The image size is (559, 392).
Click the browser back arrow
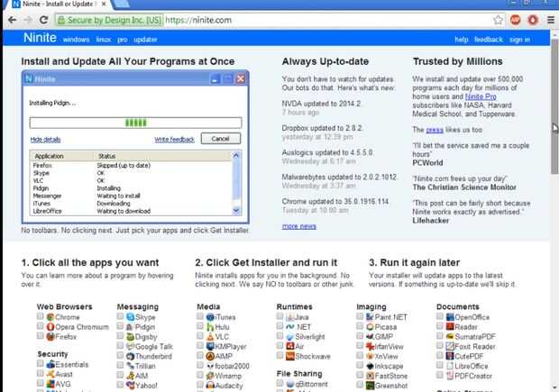[12, 20]
